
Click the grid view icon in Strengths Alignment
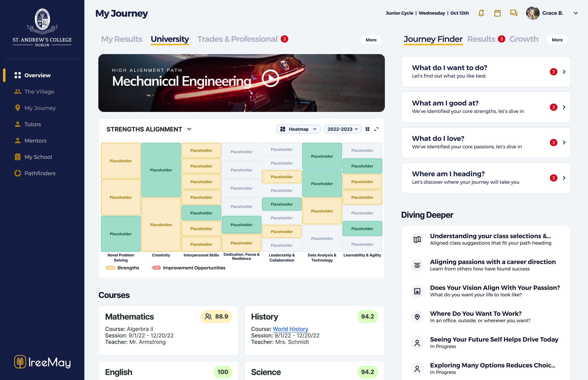click(x=367, y=129)
